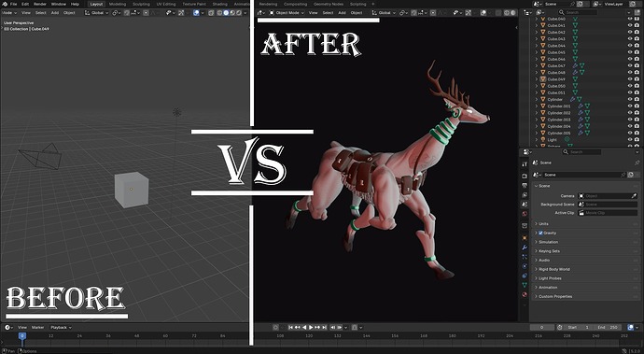Open the Output properties tab icon
The width and height of the screenshot is (644, 354).
click(525, 186)
